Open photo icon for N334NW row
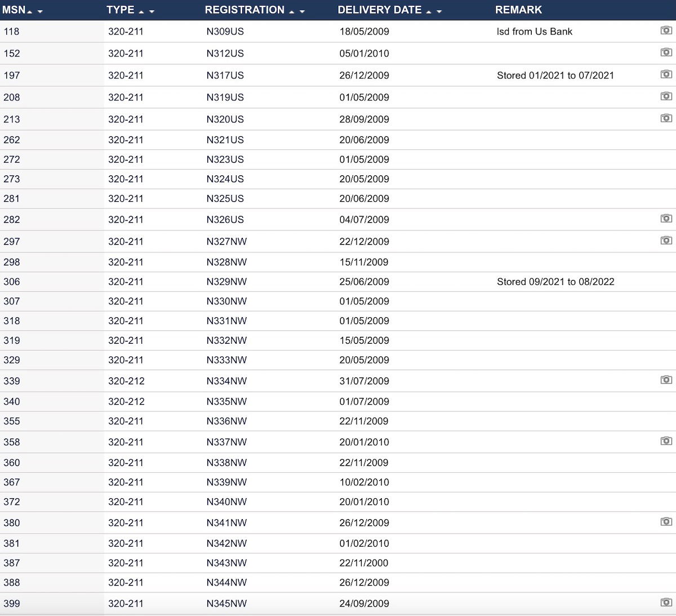The image size is (676, 616). pos(666,380)
